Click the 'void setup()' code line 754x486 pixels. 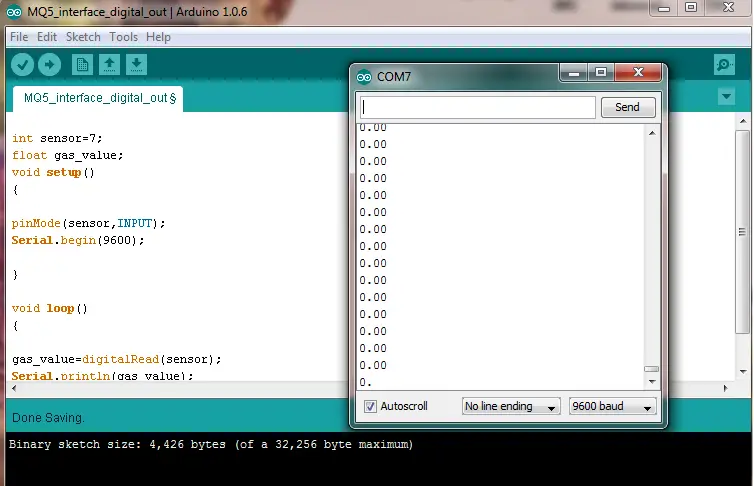pyautogui.click(x=53, y=173)
